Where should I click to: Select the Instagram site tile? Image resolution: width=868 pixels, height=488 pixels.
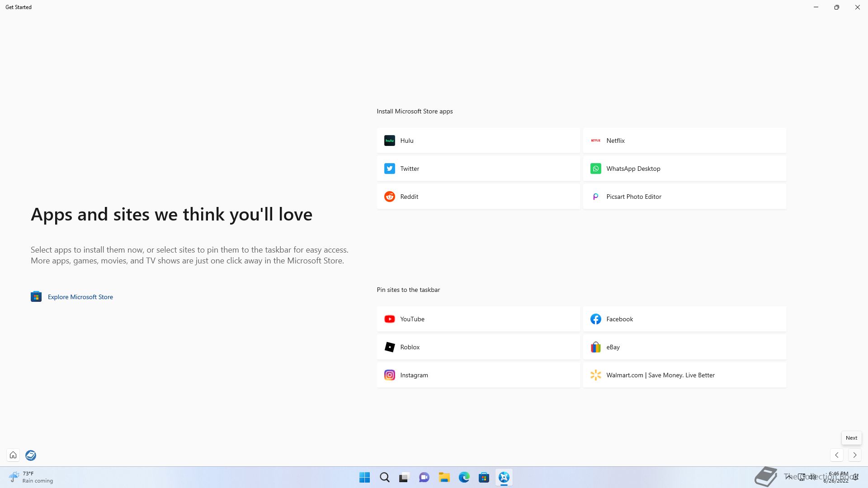[478, 375]
